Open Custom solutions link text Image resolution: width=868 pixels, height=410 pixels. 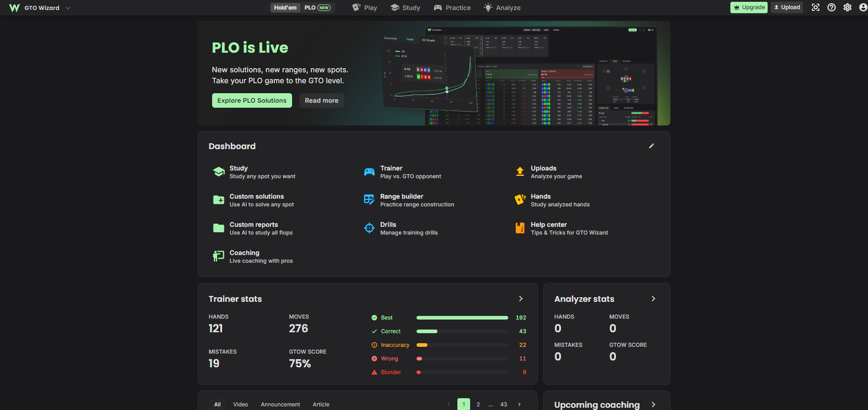257,196
